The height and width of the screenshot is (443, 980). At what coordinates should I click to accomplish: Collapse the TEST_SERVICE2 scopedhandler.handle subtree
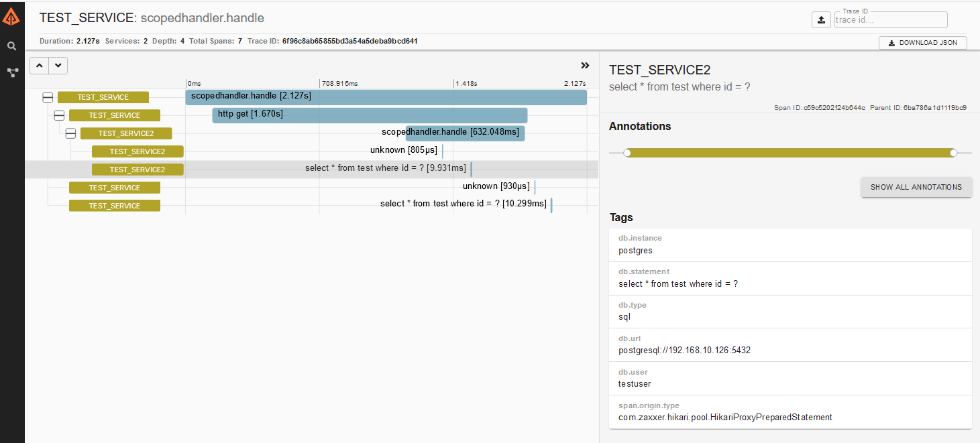point(70,133)
